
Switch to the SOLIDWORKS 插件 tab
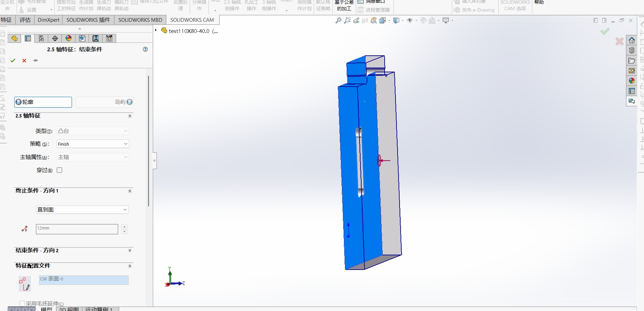pos(88,20)
